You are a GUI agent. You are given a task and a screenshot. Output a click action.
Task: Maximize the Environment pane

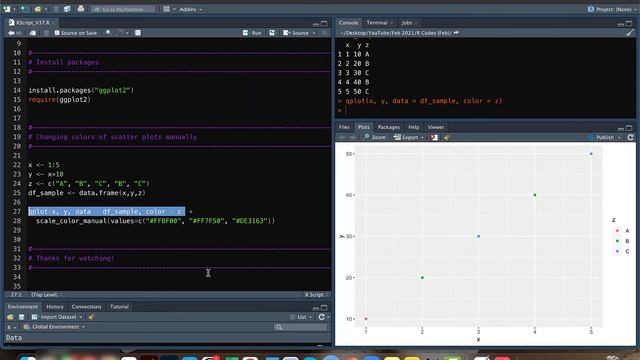[324, 308]
